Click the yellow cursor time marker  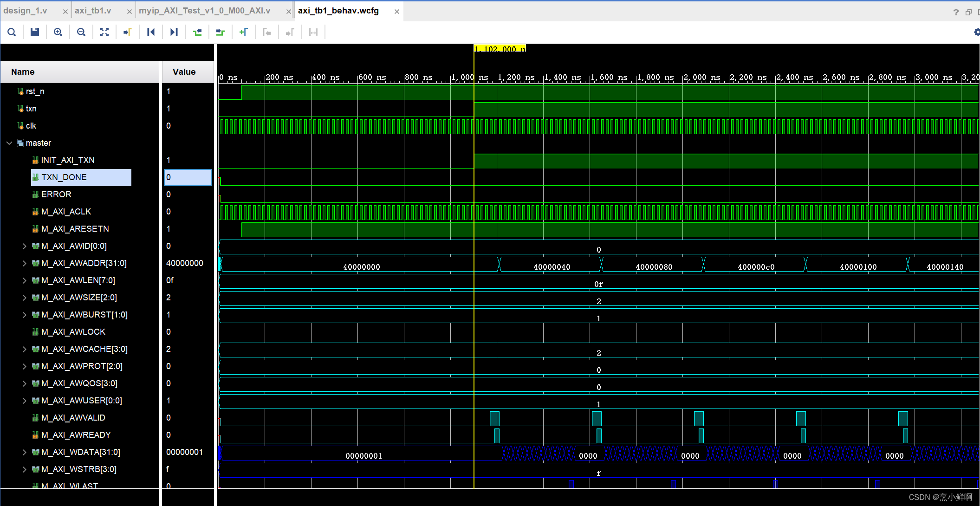pyautogui.click(x=500, y=49)
